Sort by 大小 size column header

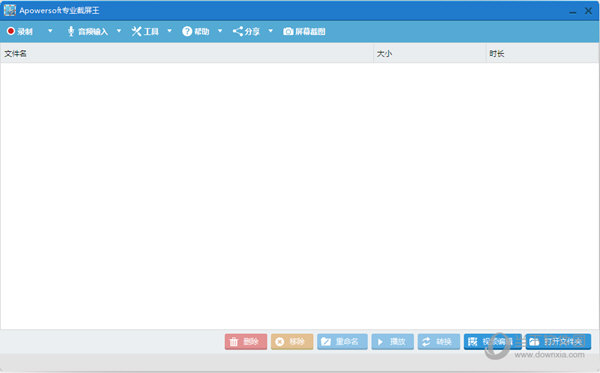(x=430, y=53)
